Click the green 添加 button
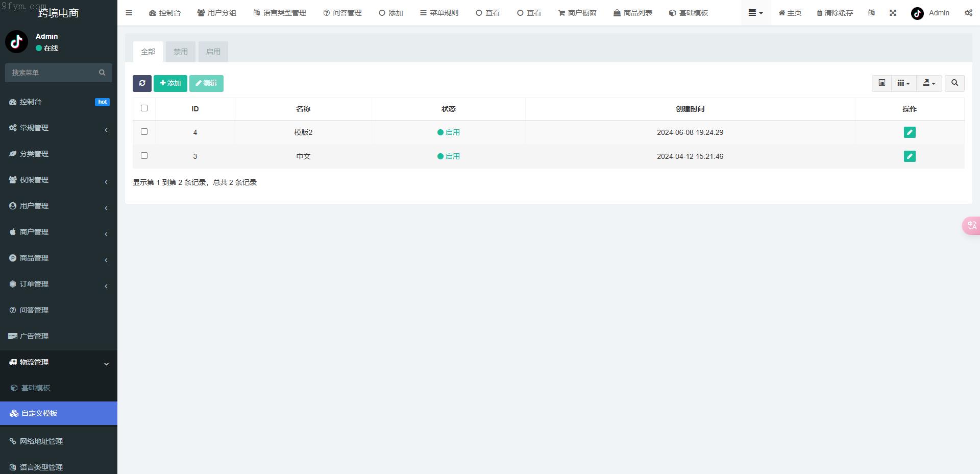 click(170, 83)
